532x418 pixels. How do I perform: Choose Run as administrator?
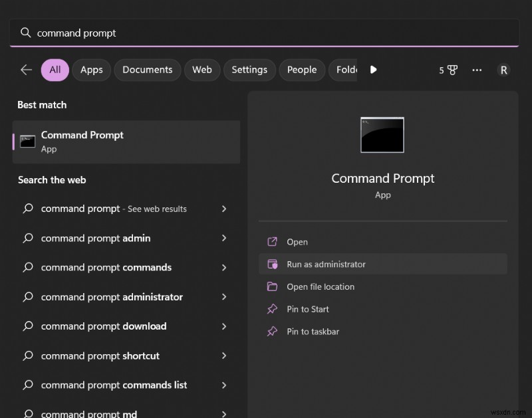point(383,264)
